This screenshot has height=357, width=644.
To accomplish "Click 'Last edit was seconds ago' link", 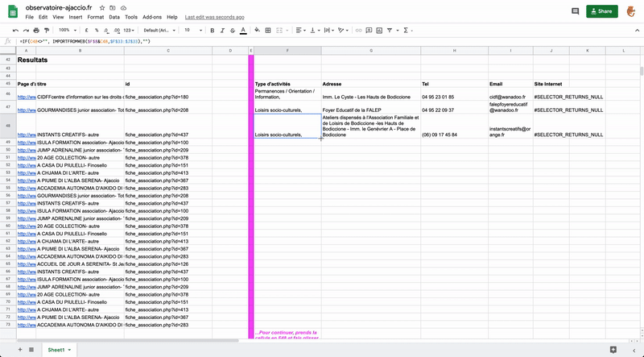I will pos(214,17).
